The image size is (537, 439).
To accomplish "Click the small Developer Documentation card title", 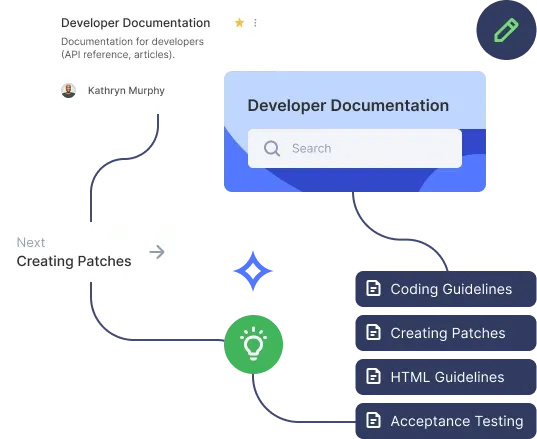I will pyautogui.click(x=136, y=23).
